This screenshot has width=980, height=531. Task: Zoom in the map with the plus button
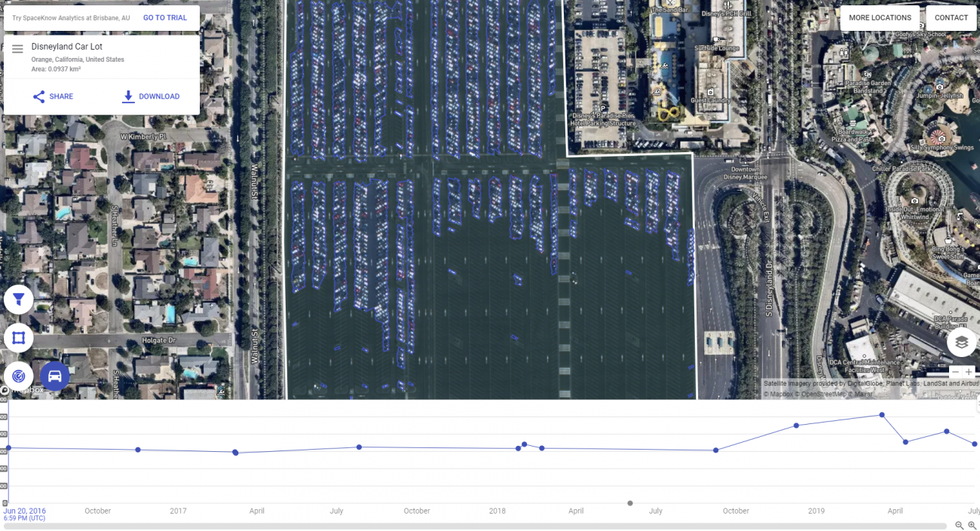pos(969,371)
